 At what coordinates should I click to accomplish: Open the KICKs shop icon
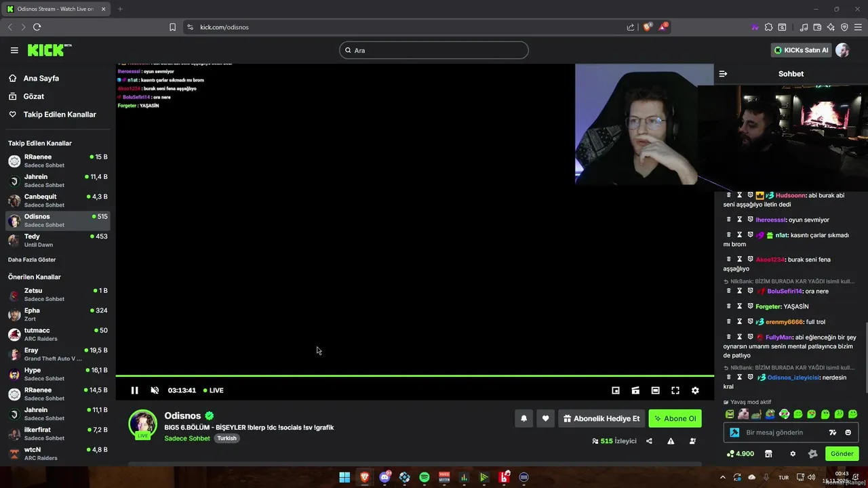pos(768,454)
